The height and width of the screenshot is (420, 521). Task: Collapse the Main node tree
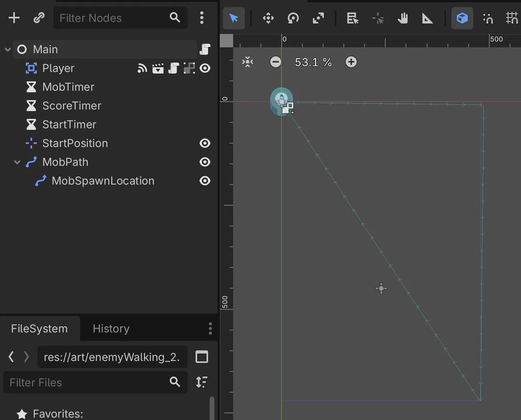7,50
